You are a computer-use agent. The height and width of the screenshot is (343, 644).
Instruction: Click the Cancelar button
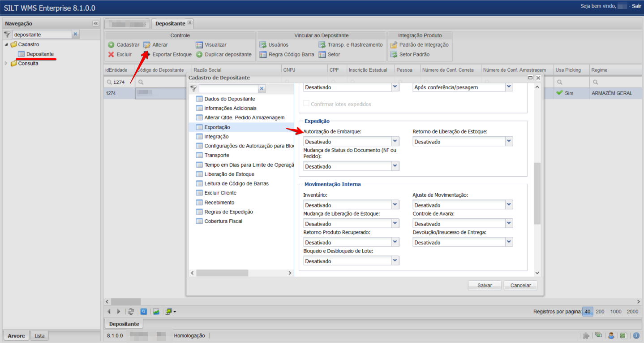click(x=520, y=285)
